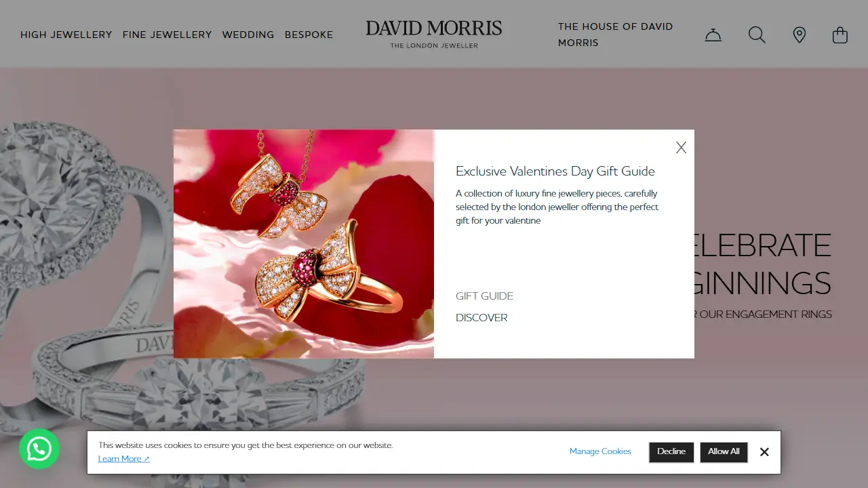Screen dimensions: 868x488
Task: Click the bow jewellery promo image
Action: (304, 244)
